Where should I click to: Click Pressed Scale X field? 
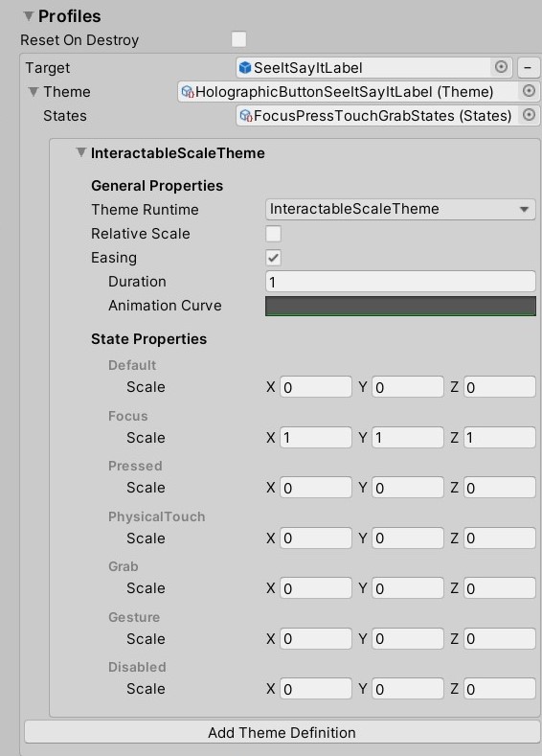(316, 488)
